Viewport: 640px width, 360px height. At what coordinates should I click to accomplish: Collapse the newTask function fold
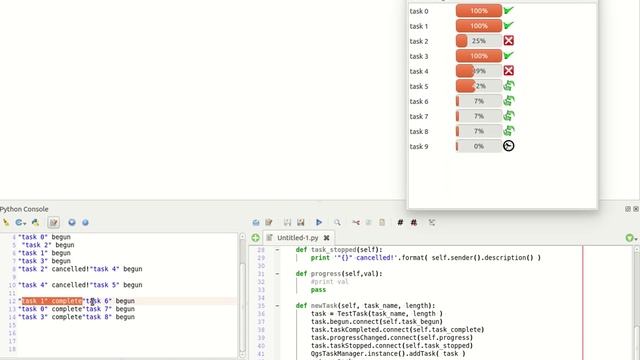point(277,306)
